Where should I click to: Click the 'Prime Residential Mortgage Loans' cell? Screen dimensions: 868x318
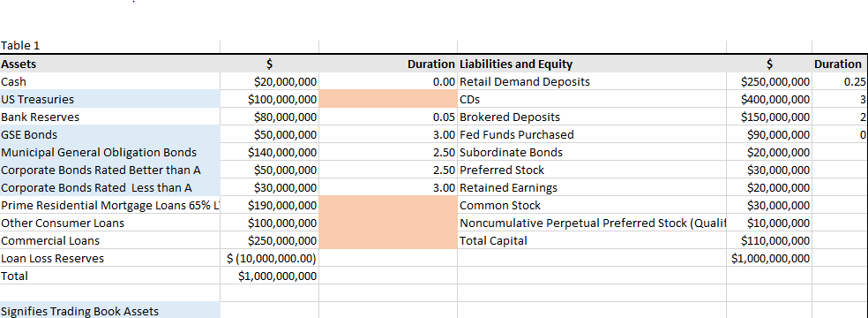[110, 206]
